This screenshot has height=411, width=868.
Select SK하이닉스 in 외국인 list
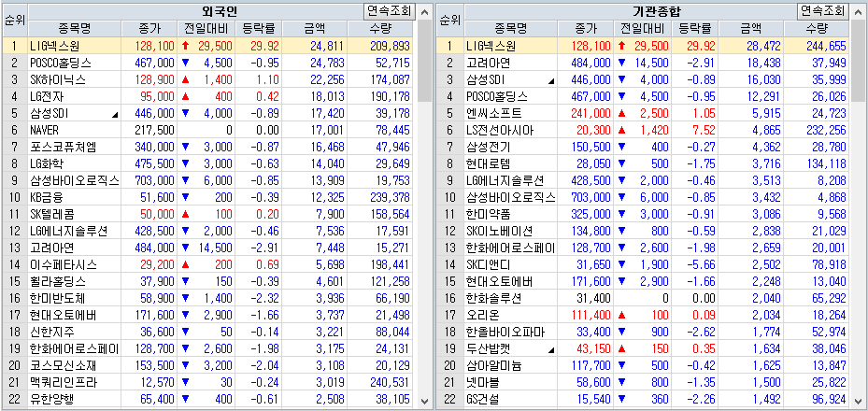pyautogui.click(x=58, y=79)
